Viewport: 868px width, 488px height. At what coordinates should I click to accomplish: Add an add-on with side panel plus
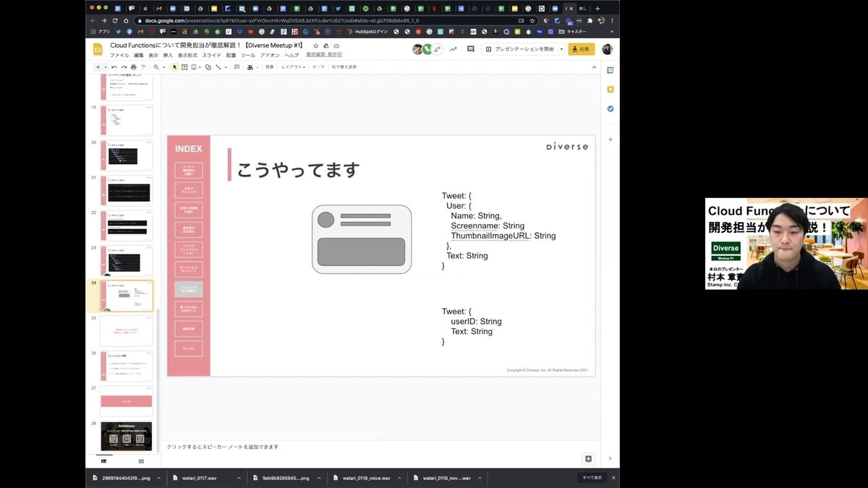[x=610, y=139]
